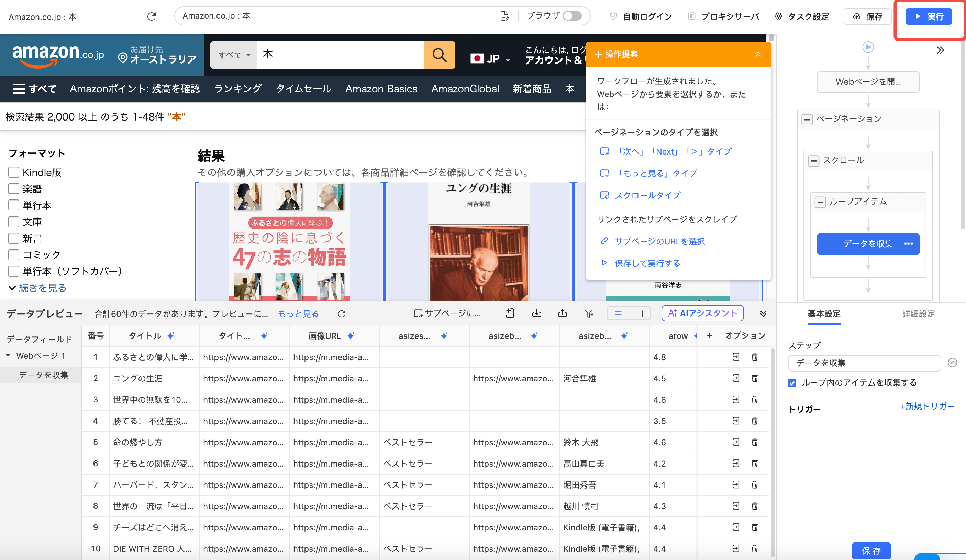Open the JP language dropdown
The image size is (966, 560).
tap(490, 59)
